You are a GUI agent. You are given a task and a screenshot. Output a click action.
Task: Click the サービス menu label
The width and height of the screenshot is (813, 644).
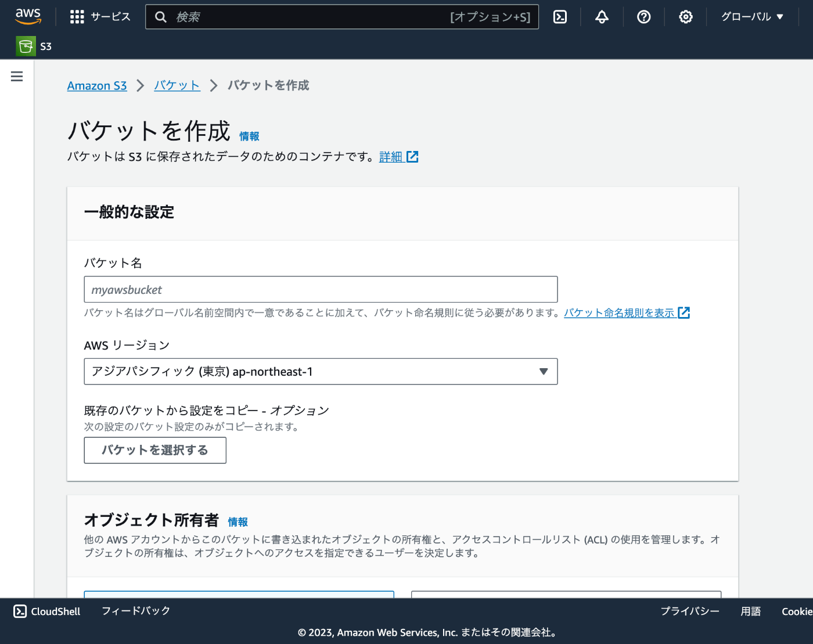pos(110,17)
